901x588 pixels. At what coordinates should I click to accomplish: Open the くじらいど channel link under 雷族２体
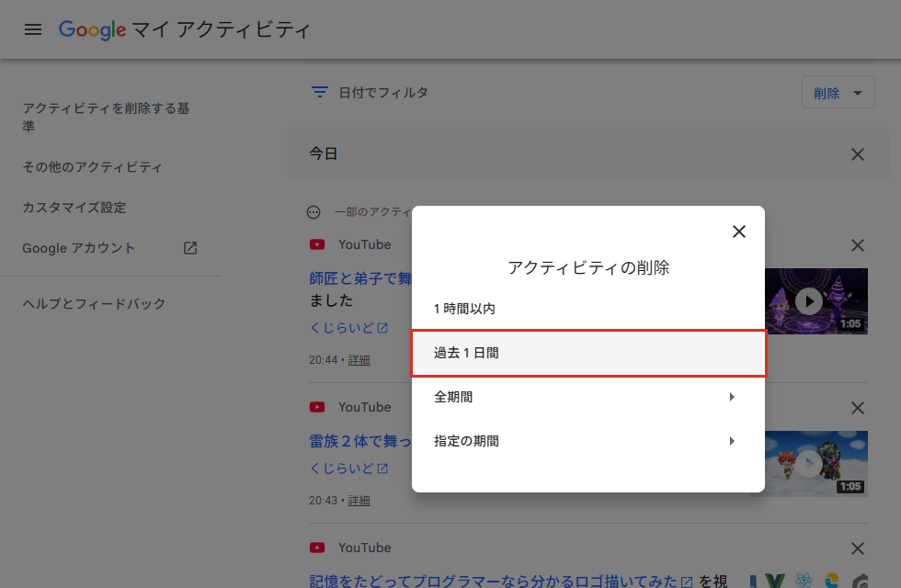point(348,469)
